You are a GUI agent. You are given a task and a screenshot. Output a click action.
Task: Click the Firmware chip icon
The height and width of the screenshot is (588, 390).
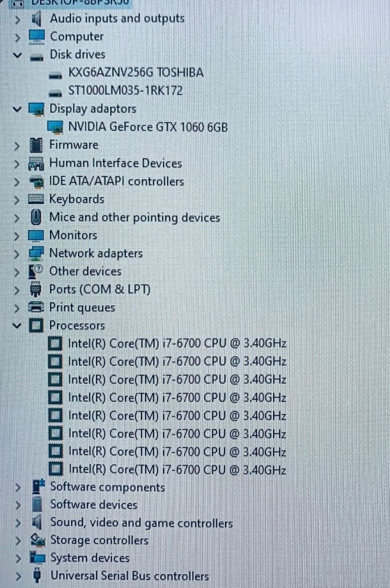[36, 145]
